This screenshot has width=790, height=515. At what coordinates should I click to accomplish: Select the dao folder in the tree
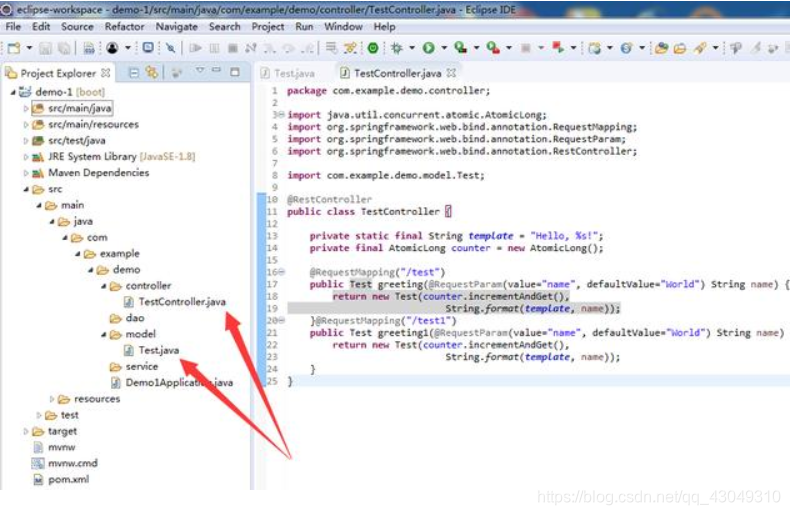(x=127, y=318)
